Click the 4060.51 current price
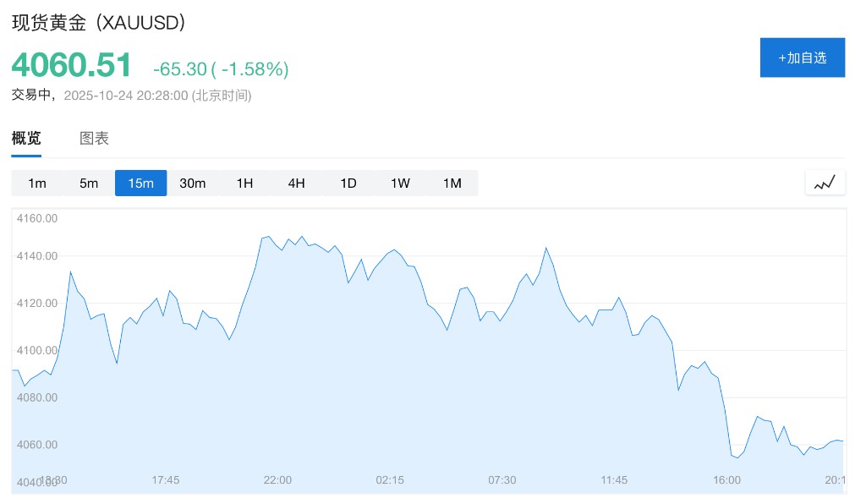 [72, 66]
